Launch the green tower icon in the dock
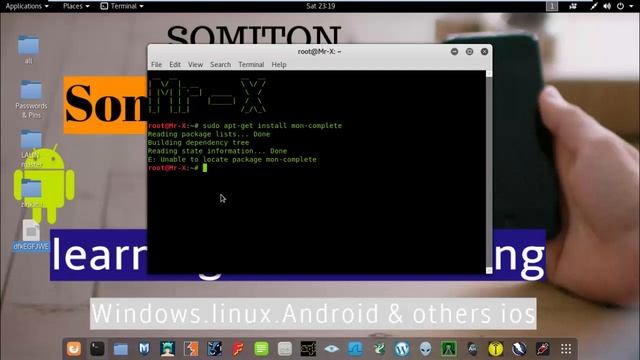Image resolution: width=640 pixels, height=360 pixels. (449, 349)
